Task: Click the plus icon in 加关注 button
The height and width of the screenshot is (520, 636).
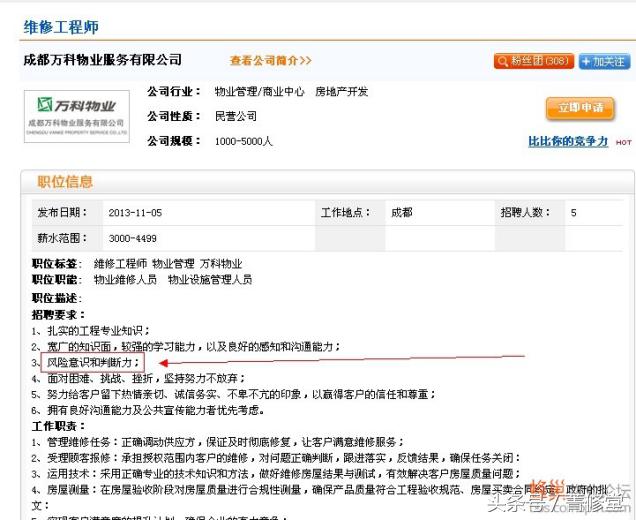Action: coord(586,62)
